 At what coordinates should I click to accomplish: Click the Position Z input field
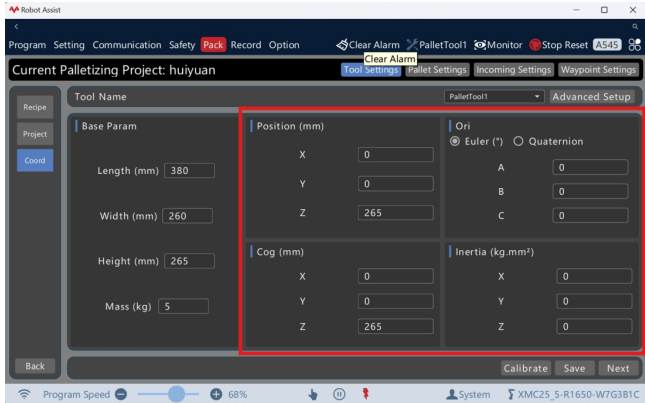[396, 213]
